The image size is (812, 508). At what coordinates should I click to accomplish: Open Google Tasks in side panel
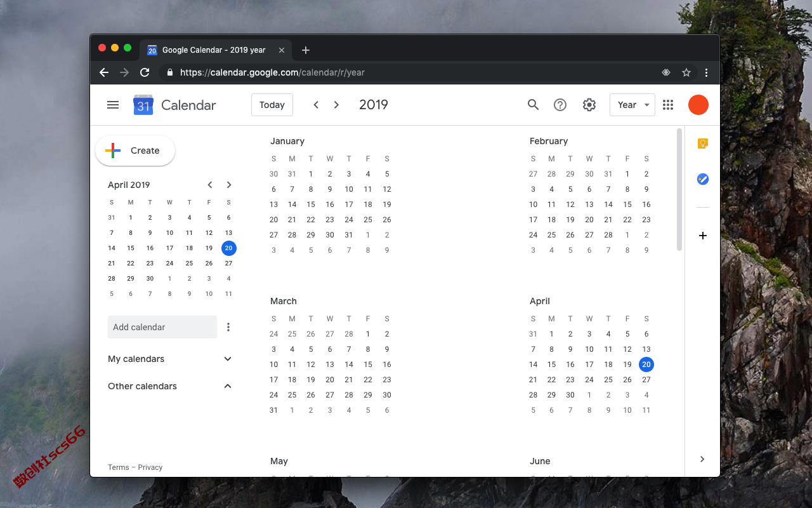point(702,180)
